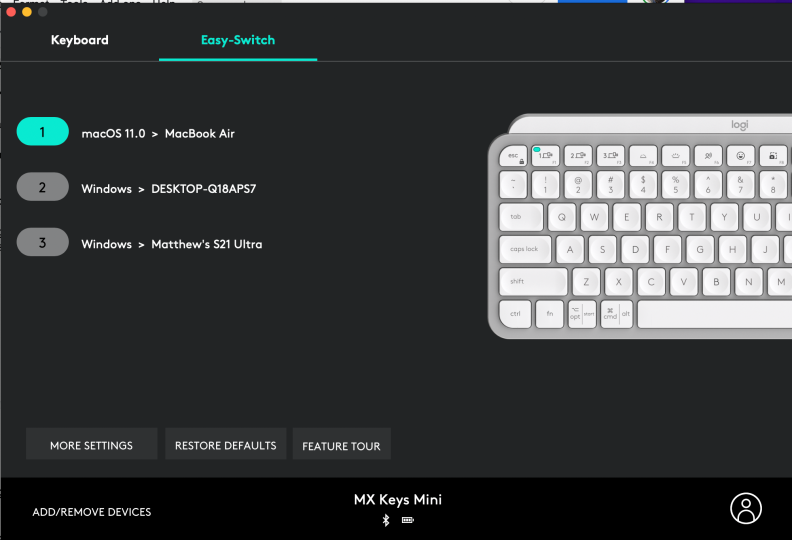Click the 'Windows > DESKTOP-Q18APS7' entry

click(169, 189)
